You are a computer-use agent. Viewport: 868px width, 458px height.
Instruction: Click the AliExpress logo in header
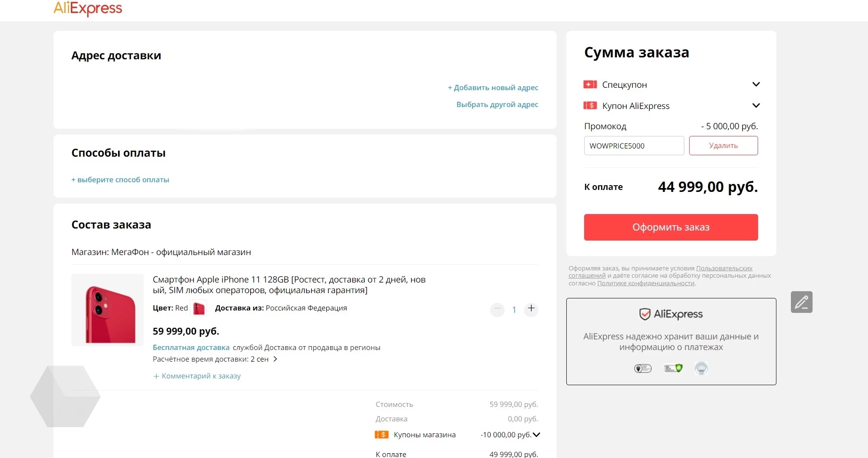point(88,8)
